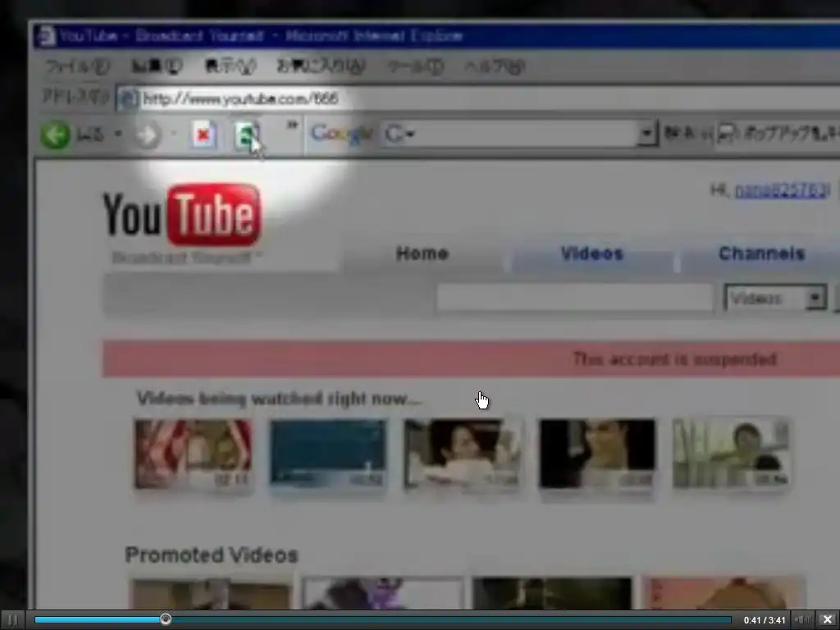Open the second menu bar item (Edit)
The width and height of the screenshot is (840, 630).
(x=157, y=66)
